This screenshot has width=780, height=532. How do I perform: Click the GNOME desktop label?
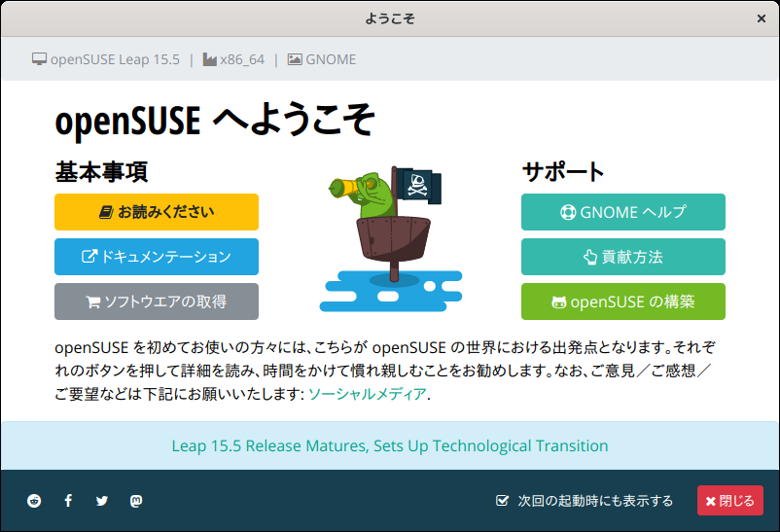click(x=322, y=59)
